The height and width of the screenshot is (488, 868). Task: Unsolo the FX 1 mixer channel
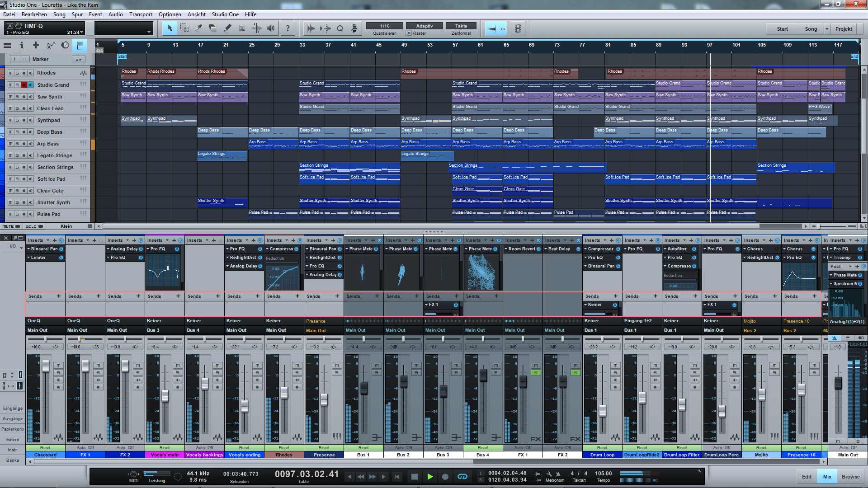click(536, 373)
